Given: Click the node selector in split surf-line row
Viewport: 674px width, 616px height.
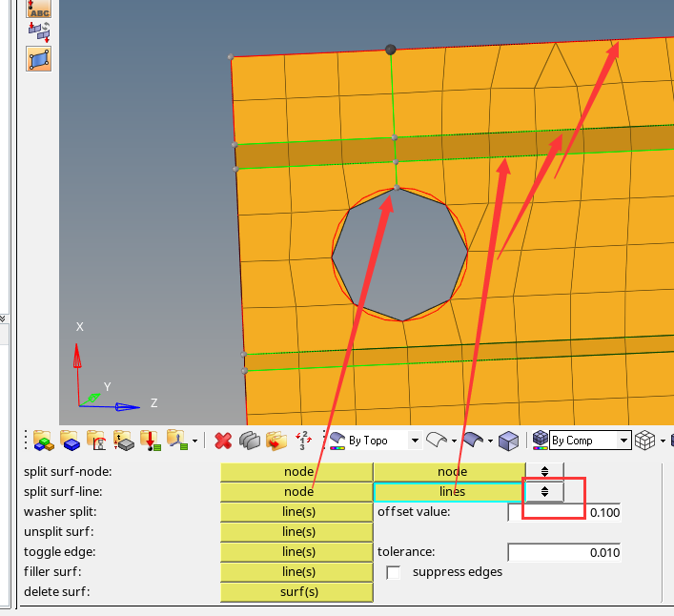Looking at the screenshot, I should 296,491.
